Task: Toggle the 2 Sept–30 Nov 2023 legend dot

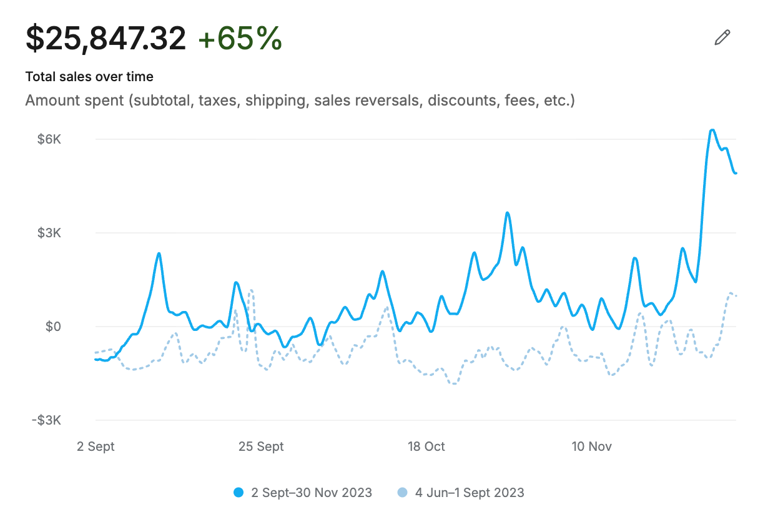Action: [239, 493]
